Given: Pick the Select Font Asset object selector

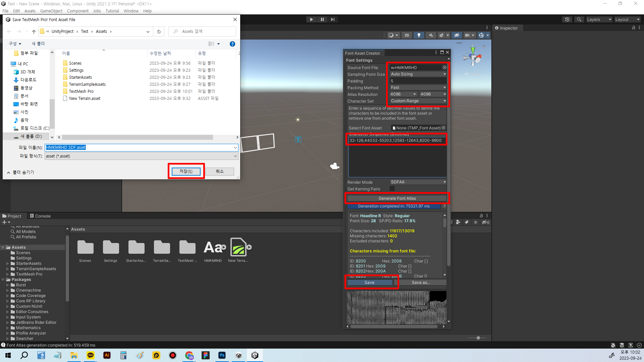Looking at the screenshot, I should coord(443,128).
